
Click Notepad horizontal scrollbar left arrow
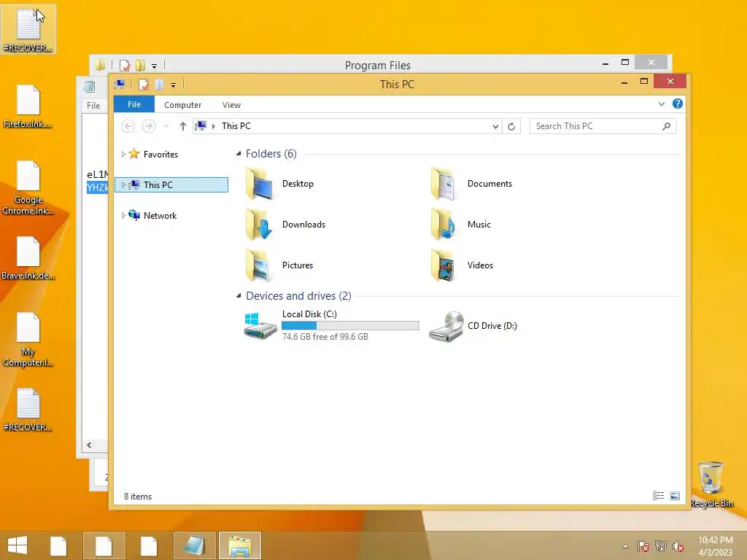[x=89, y=445]
